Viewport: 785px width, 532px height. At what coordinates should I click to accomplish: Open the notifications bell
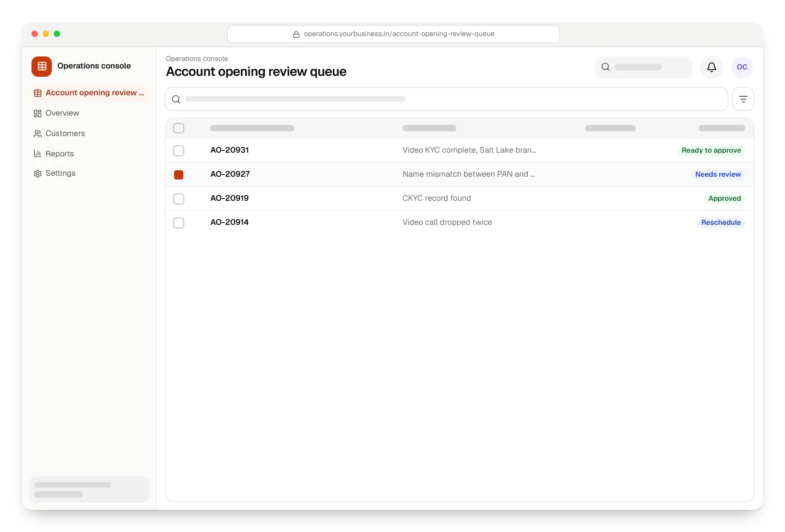coord(711,68)
